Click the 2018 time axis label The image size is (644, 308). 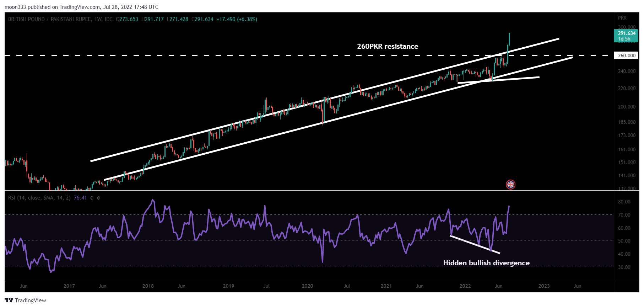[x=148, y=286]
